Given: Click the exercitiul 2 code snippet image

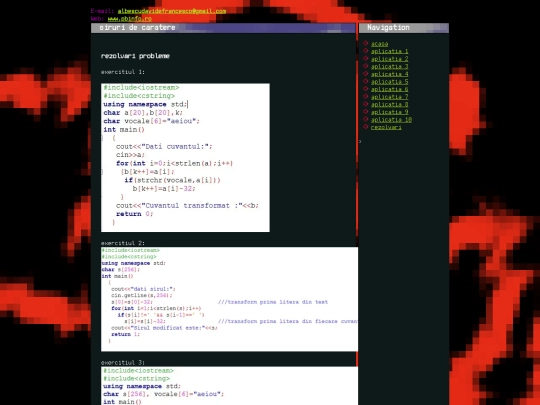Looking at the screenshot, I should 229,299.
